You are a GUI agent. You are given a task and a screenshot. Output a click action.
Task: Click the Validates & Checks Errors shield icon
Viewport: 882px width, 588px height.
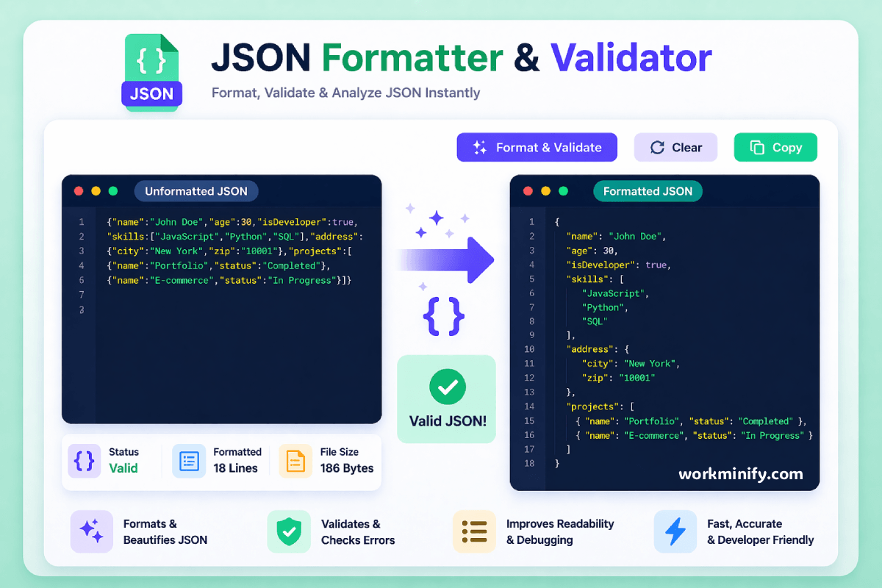[x=290, y=531]
